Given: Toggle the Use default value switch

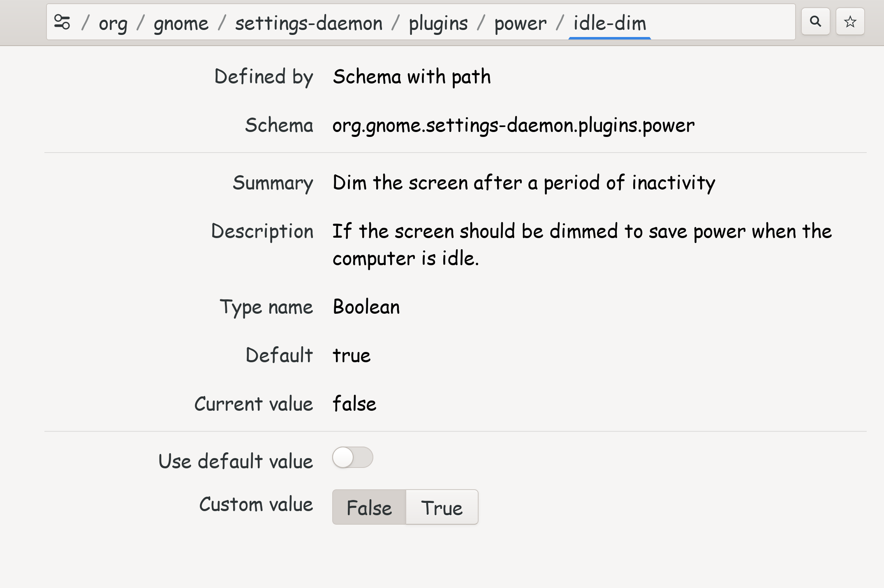Looking at the screenshot, I should [x=352, y=457].
